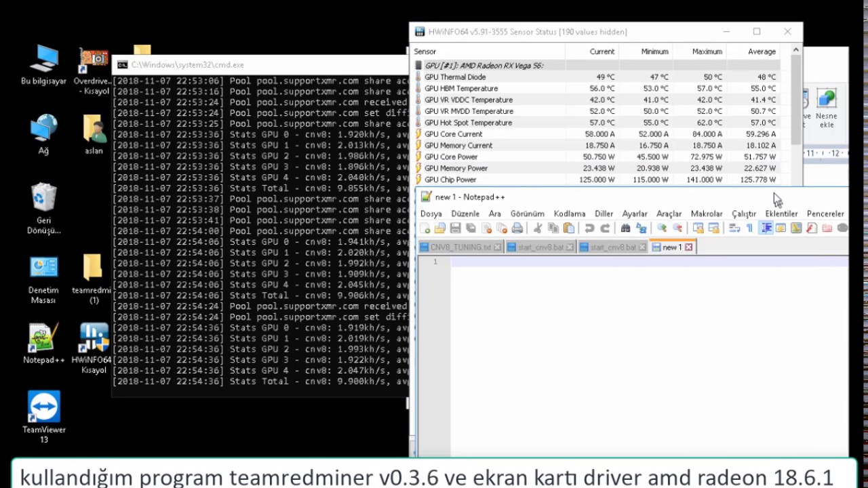Screen dimensions: 868x488
Task: Select the GPU Hot Spot Temperature row
Action: point(595,123)
